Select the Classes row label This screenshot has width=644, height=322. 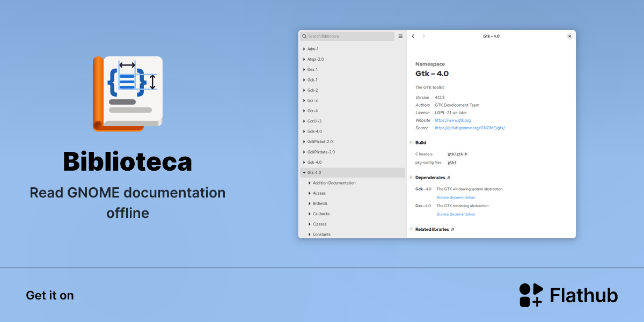point(320,224)
